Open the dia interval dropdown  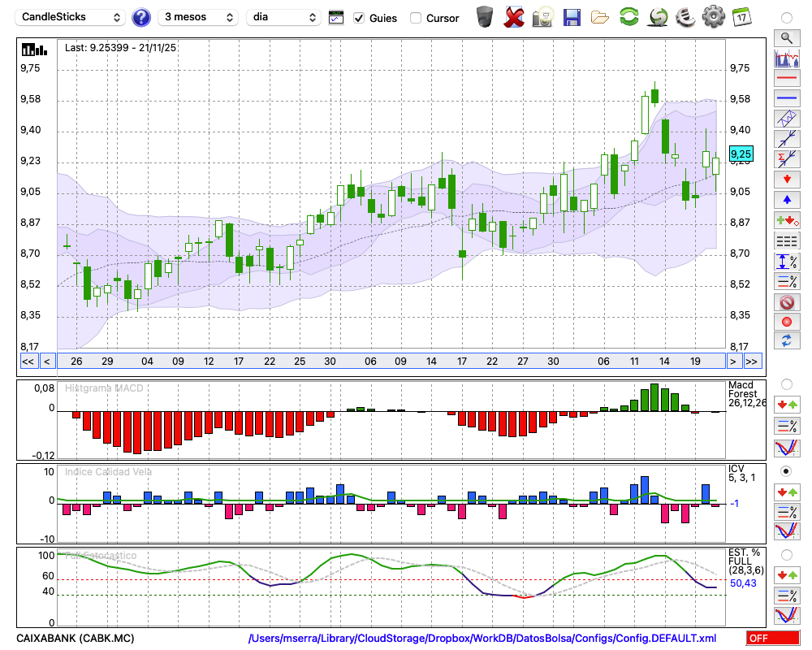[283, 17]
